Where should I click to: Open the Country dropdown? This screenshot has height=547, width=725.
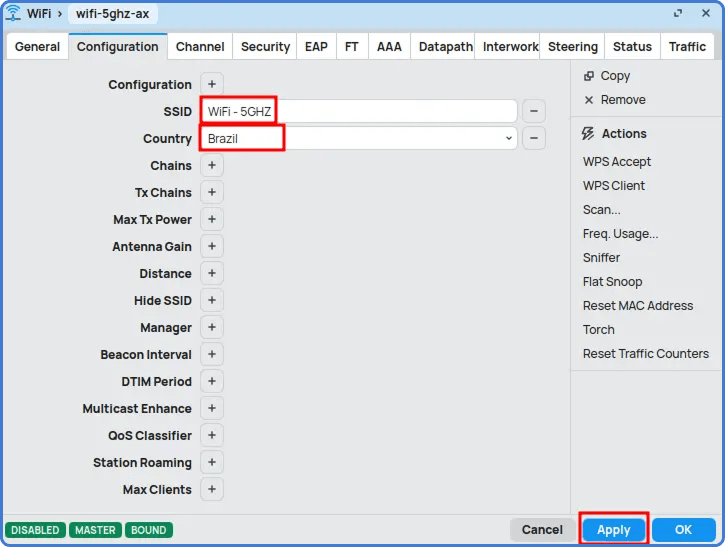pyautogui.click(x=509, y=138)
